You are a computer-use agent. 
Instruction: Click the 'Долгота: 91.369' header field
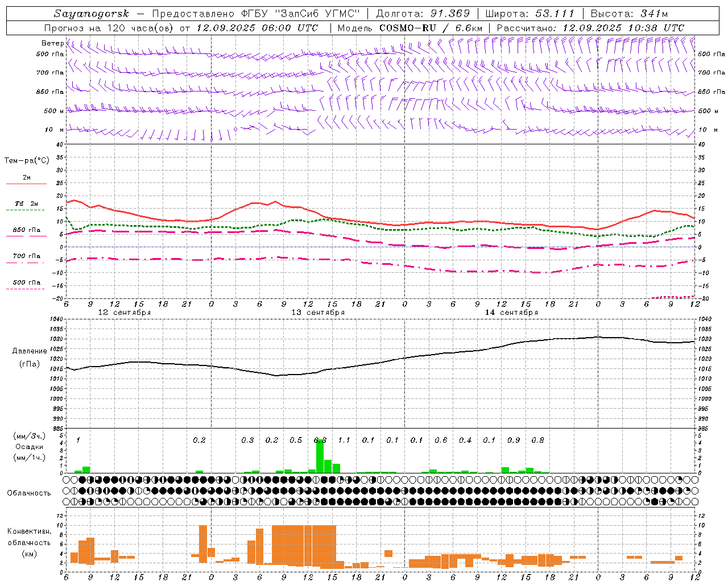pos(423,14)
